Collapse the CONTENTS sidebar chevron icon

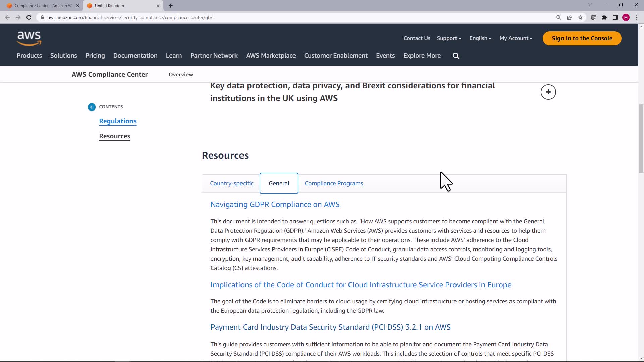92,107
